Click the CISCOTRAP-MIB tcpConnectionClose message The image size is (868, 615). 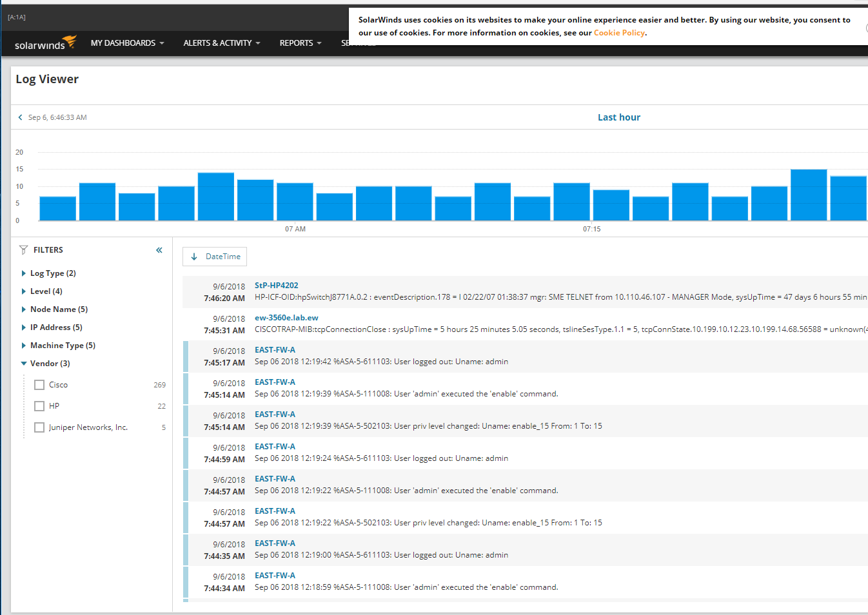click(x=561, y=329)
